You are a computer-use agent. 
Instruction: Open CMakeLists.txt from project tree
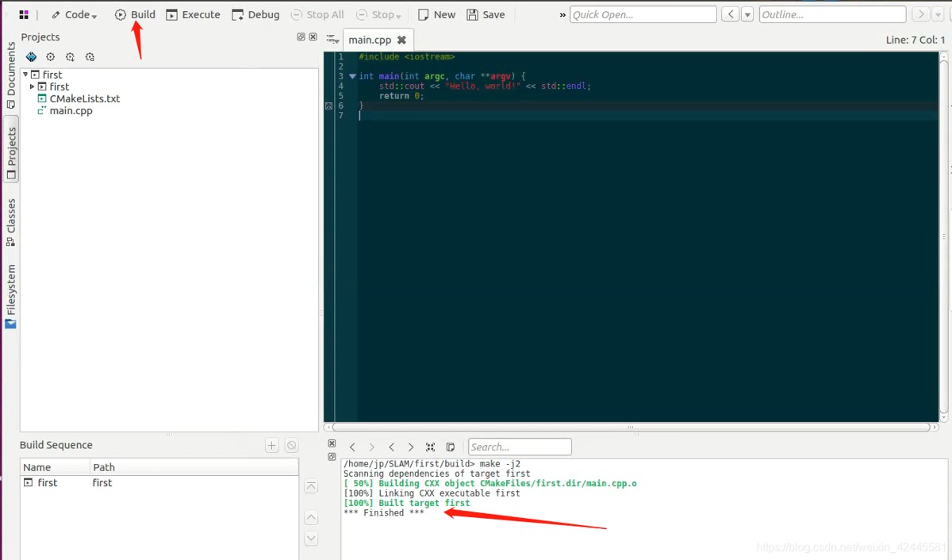coord(84,98)
